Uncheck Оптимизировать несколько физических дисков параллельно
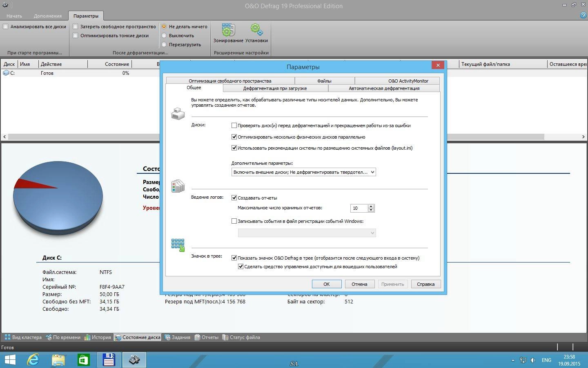The height and width of the screenshot is (368, 588). coord(234,137)
